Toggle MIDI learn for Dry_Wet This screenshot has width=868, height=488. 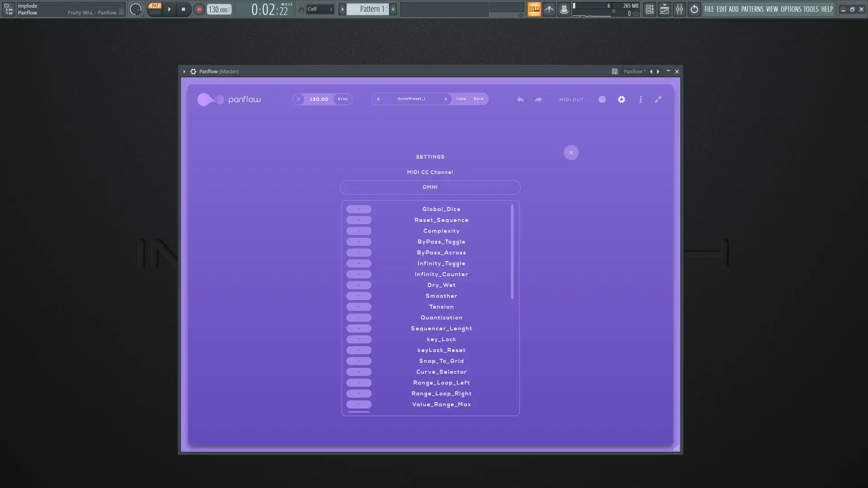click(359, 285)
